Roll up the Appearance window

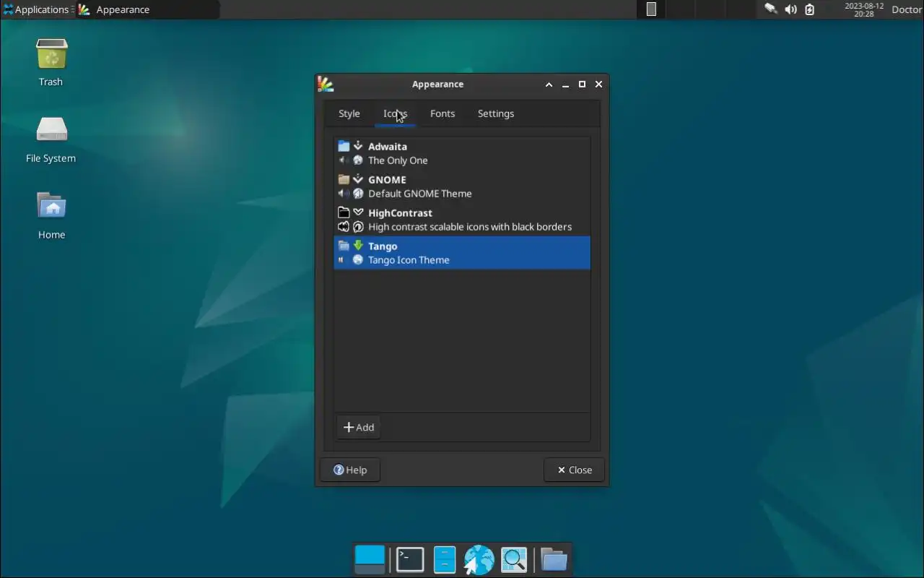click(549, 85)
